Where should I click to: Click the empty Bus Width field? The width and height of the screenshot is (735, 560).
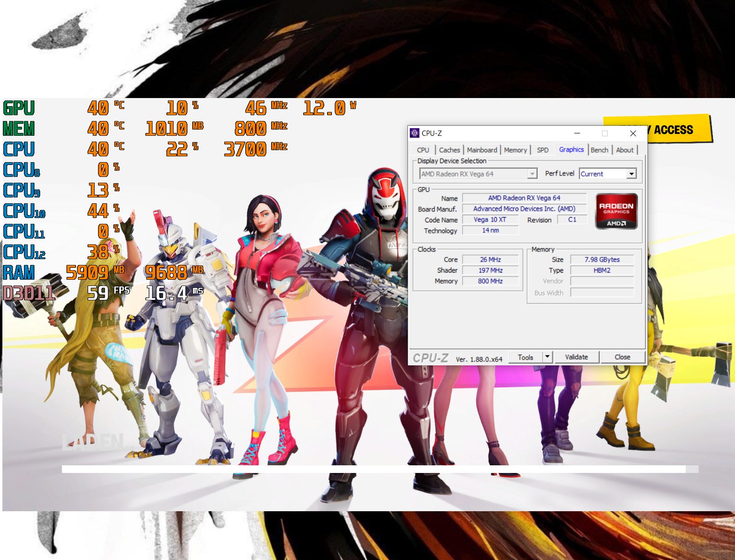[602, 293]
